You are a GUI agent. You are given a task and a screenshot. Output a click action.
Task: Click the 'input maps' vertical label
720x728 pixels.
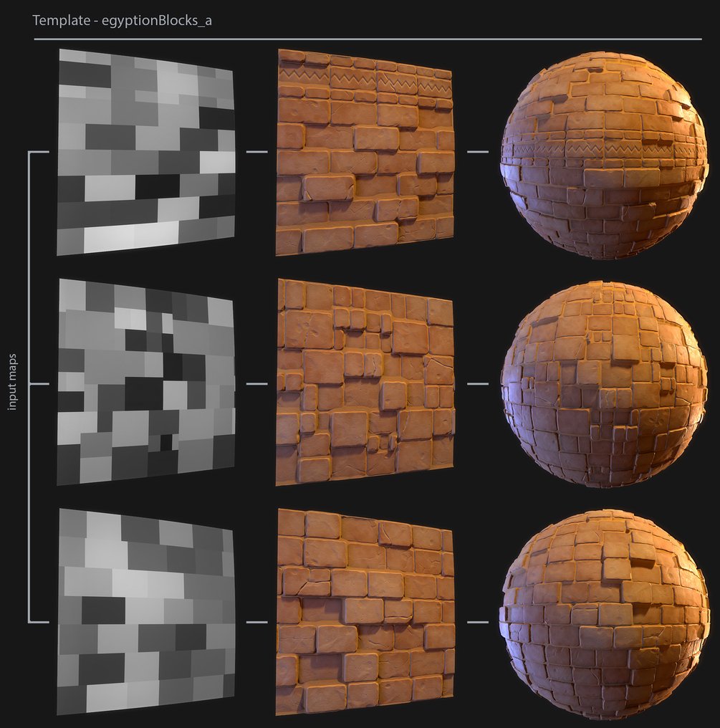coord(12,382)
